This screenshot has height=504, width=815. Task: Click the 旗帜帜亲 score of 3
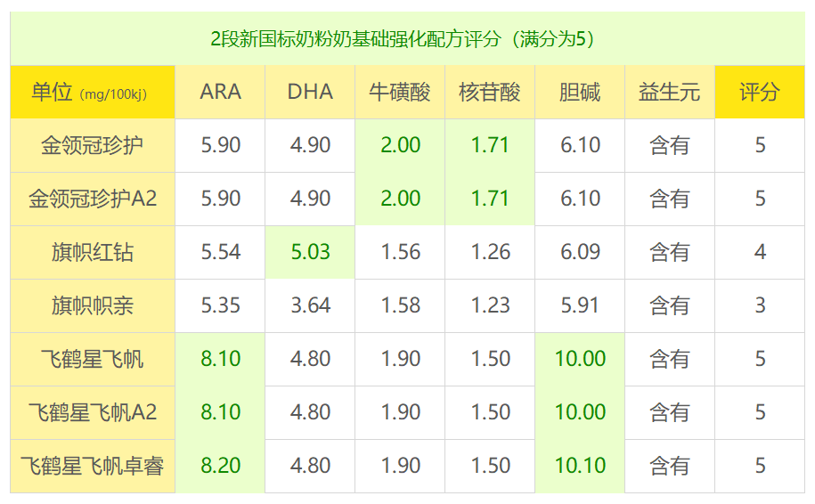(760, 305)
